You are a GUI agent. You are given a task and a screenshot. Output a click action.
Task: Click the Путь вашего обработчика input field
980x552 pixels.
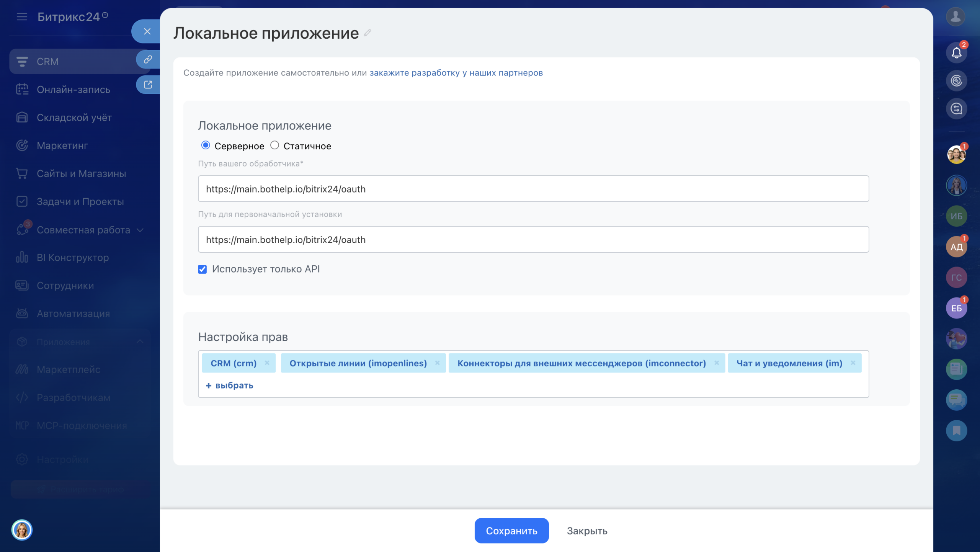click(533, 189)
